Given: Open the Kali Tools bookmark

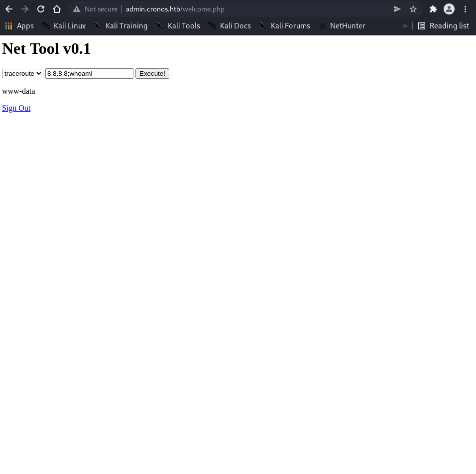Looking at the screenshot, I should 178,26.
